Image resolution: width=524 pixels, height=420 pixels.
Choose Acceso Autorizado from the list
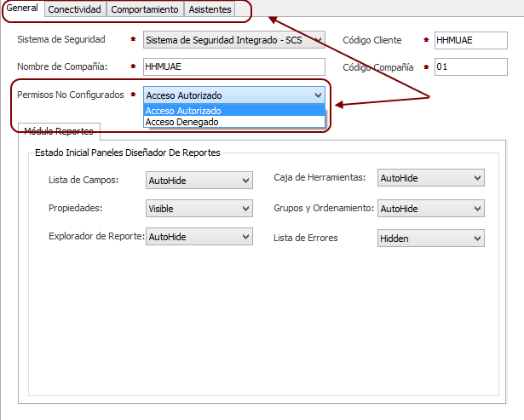pos(183,111)
